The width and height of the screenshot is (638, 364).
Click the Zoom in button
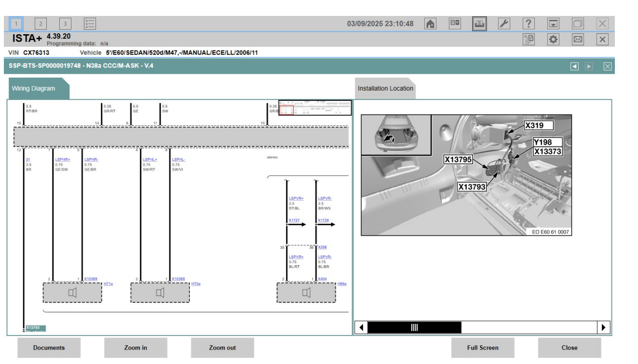coord(136,348)
